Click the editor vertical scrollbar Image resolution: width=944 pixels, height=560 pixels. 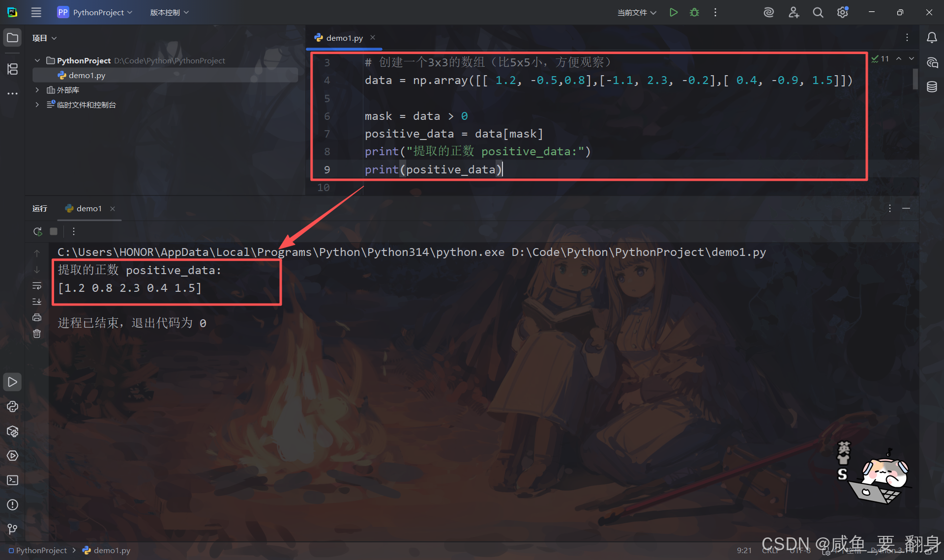[x=915, y=79]
